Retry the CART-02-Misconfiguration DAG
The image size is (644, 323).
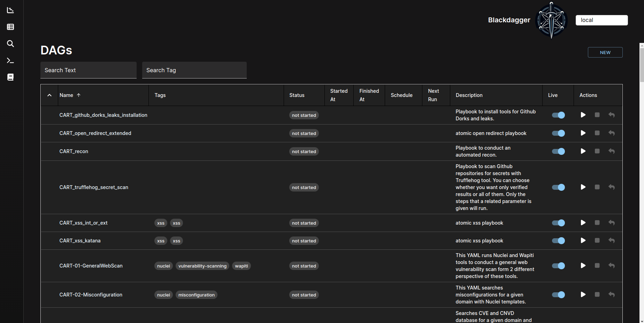click(612, 294)
